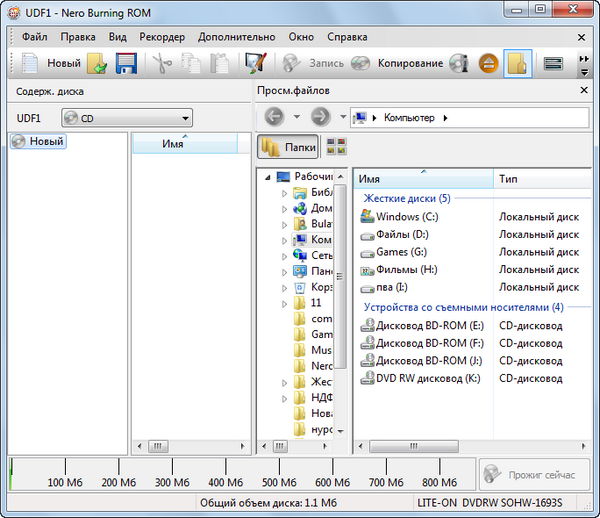Image resolution: width=600 pixels, height=518 pixels.
Task: Select the Windows (C:) drive
Action: coord(405,216)
